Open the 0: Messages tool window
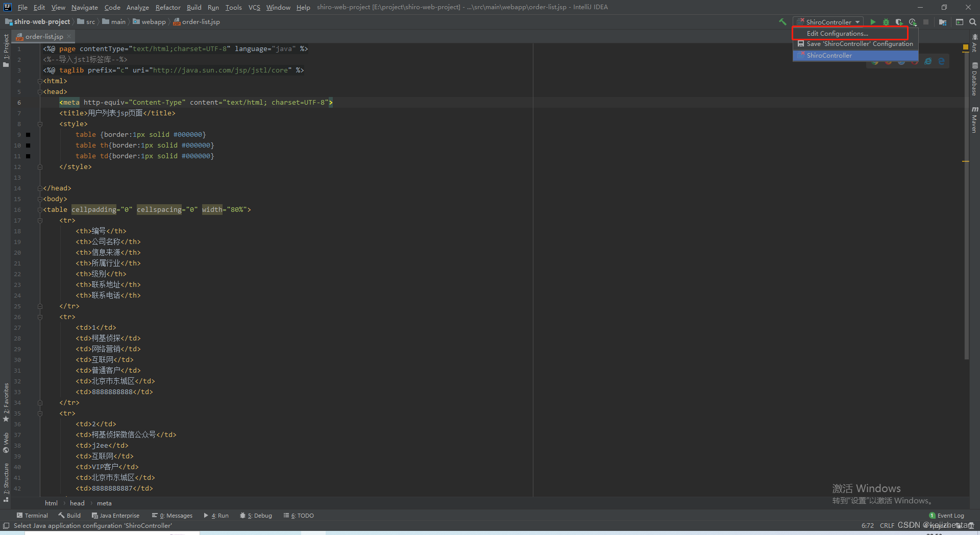The image size is (980, 535). point(172,516)
